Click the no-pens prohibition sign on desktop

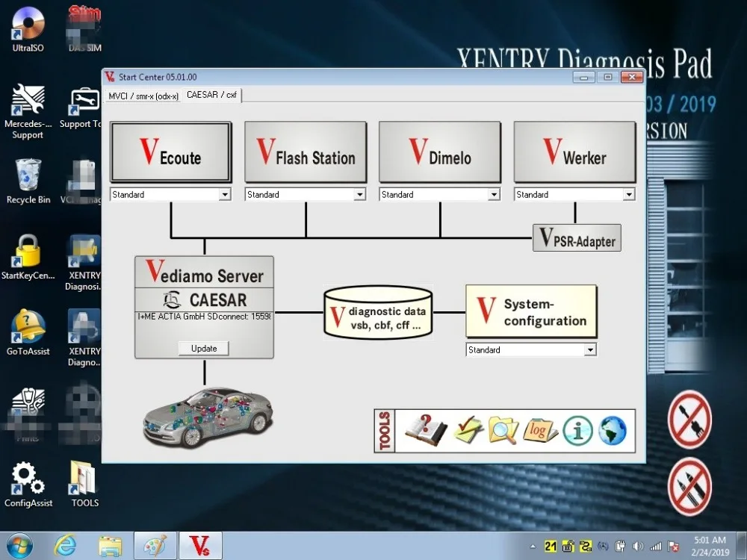[x=689, y=486]
